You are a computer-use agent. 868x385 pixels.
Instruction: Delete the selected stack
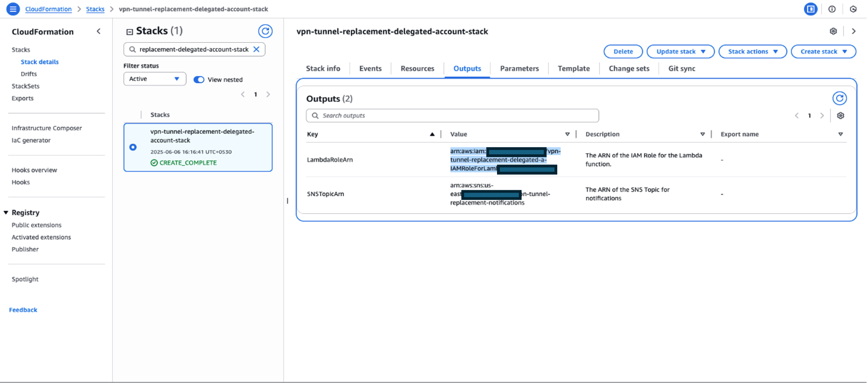tap(623, 51)
